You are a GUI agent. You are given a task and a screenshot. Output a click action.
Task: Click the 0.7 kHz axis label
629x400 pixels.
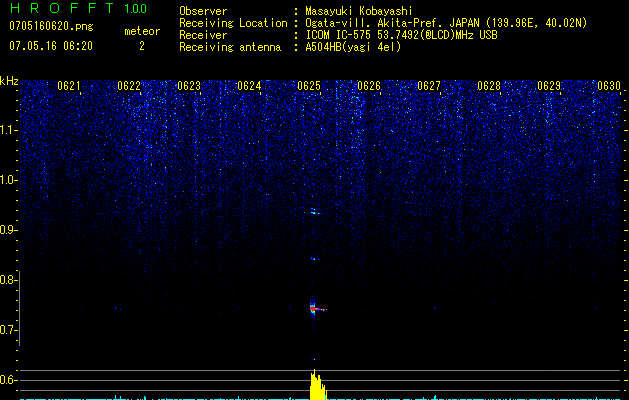(8, 330)
